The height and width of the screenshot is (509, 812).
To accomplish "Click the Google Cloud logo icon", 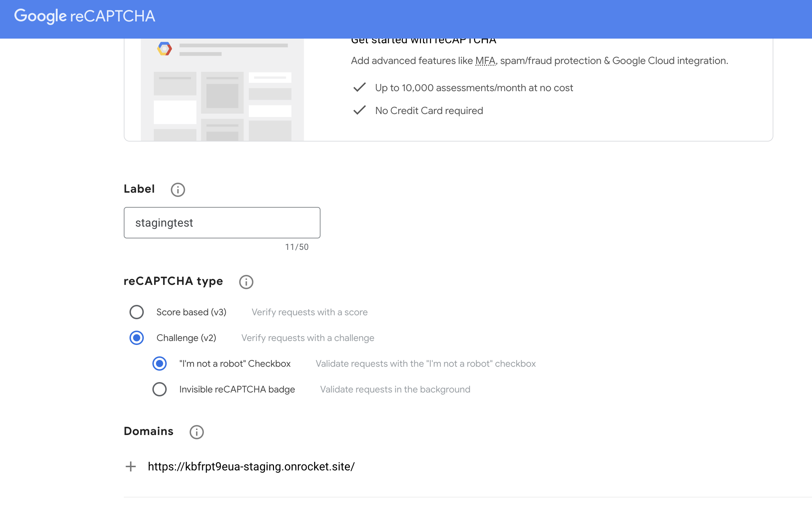I will [x=165, y=49].
